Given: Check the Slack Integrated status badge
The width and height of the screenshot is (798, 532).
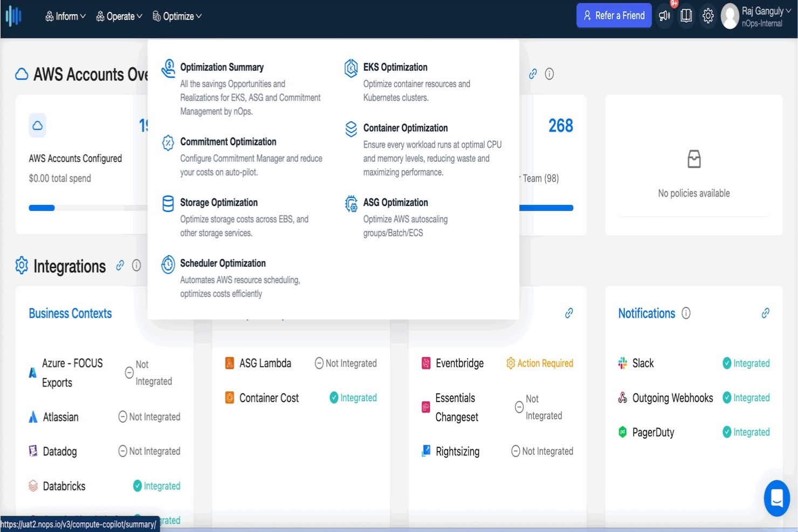Looking at the screenshot, I should (746, 363).
